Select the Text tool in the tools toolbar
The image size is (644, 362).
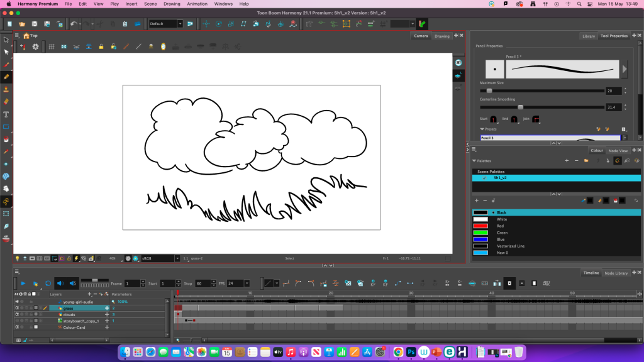click(6, 114)
